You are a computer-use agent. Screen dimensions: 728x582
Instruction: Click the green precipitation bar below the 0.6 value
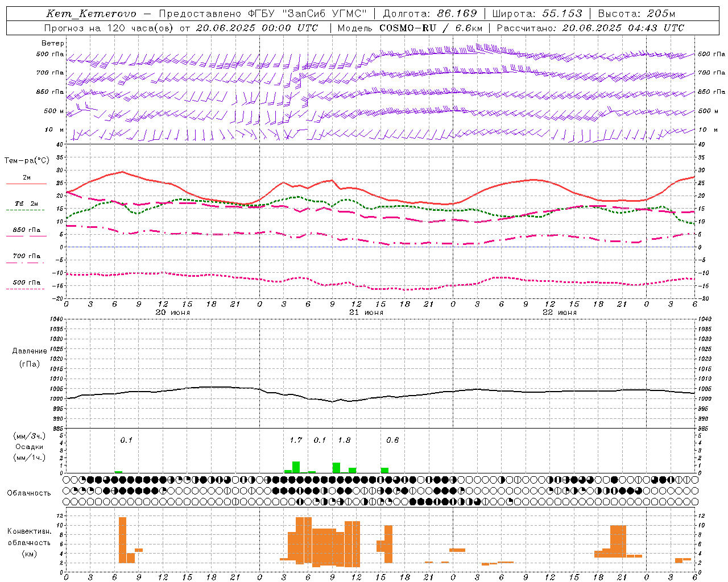pyautogui.click(x=384, y=470)
